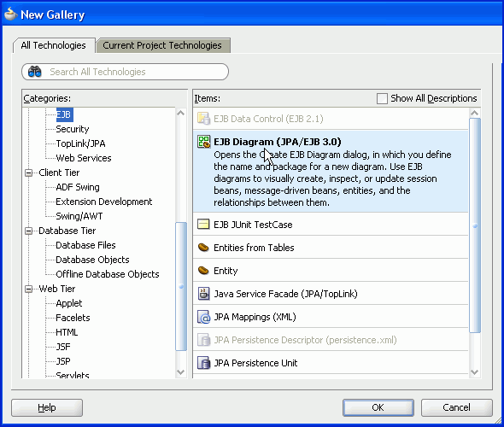Click the Entities from Tables bean icon
Image resolution: width=504 pixels, height=427 pixels.
203,248
